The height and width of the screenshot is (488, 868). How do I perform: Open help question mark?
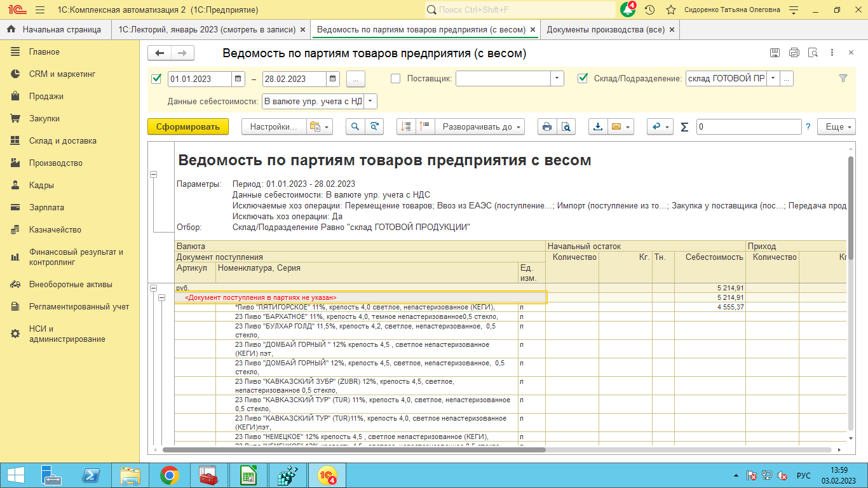(x=808, y=126)
